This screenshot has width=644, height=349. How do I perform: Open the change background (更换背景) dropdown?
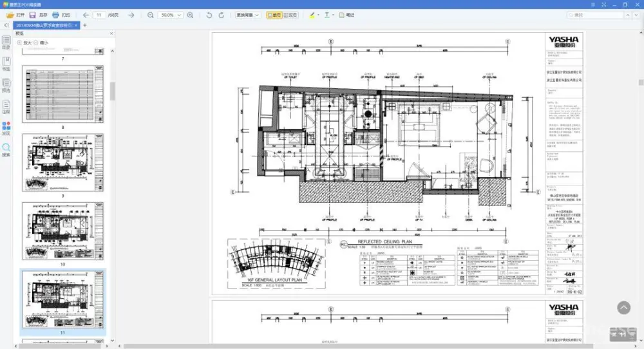248,15
